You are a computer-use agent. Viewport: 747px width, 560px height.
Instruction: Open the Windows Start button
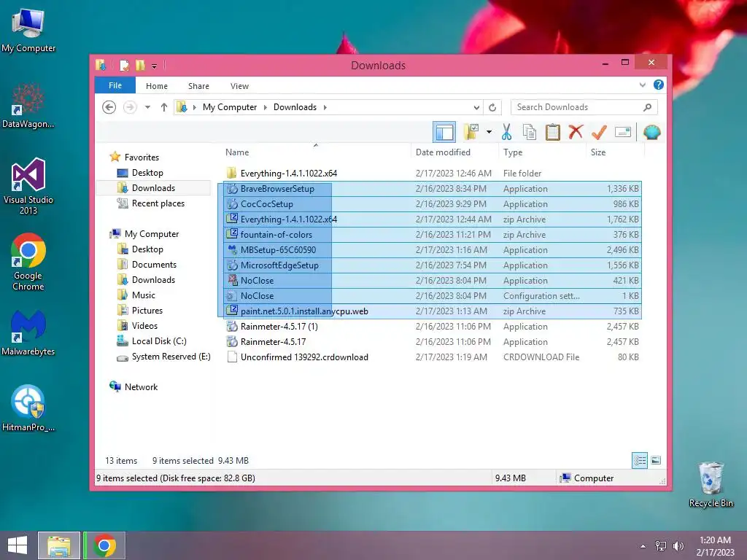[18, 545]
